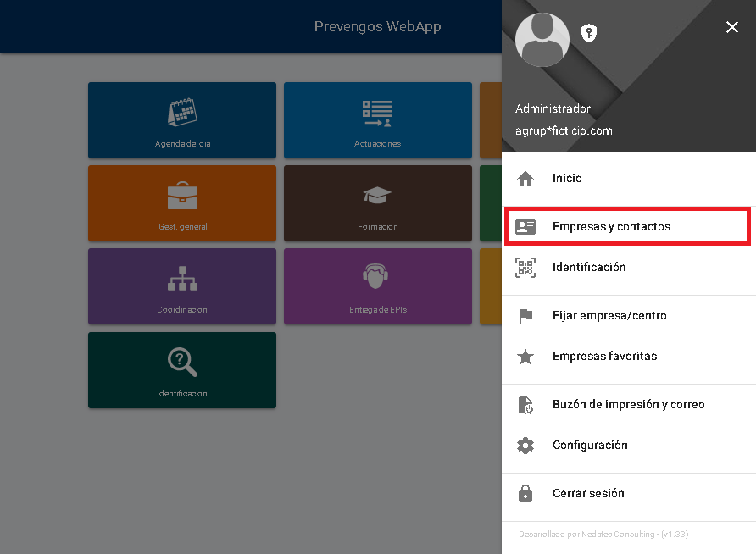The image size is (756, 554).
Task: Click the padlock Cerrar sesión icon
Action: [x=525, y=494]
